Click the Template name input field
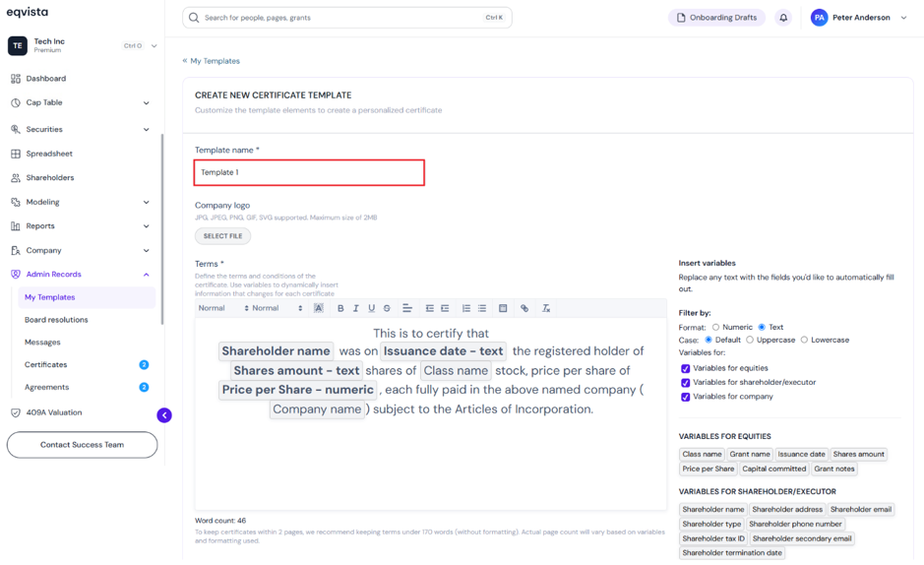 (309, 172)
